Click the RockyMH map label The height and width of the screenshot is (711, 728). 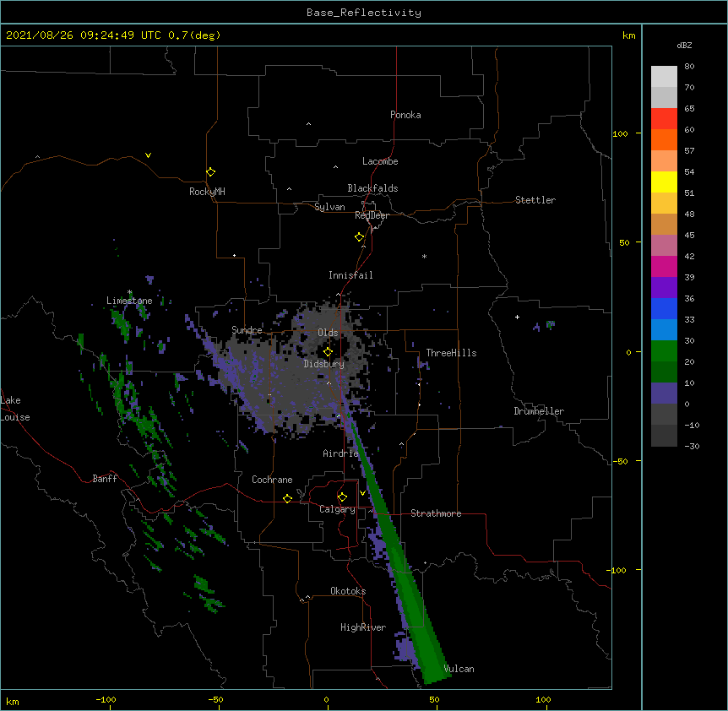pos(207,192)
